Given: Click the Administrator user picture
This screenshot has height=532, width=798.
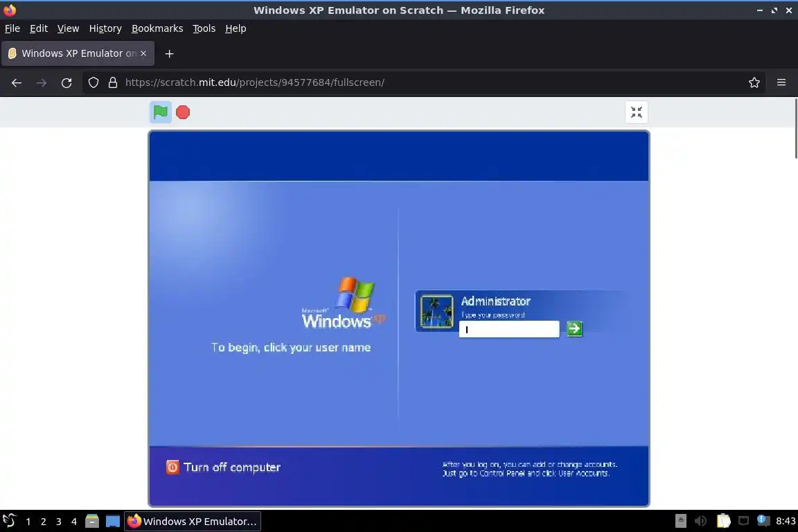Looking at the screenshot, I should (x=436, y=312).
